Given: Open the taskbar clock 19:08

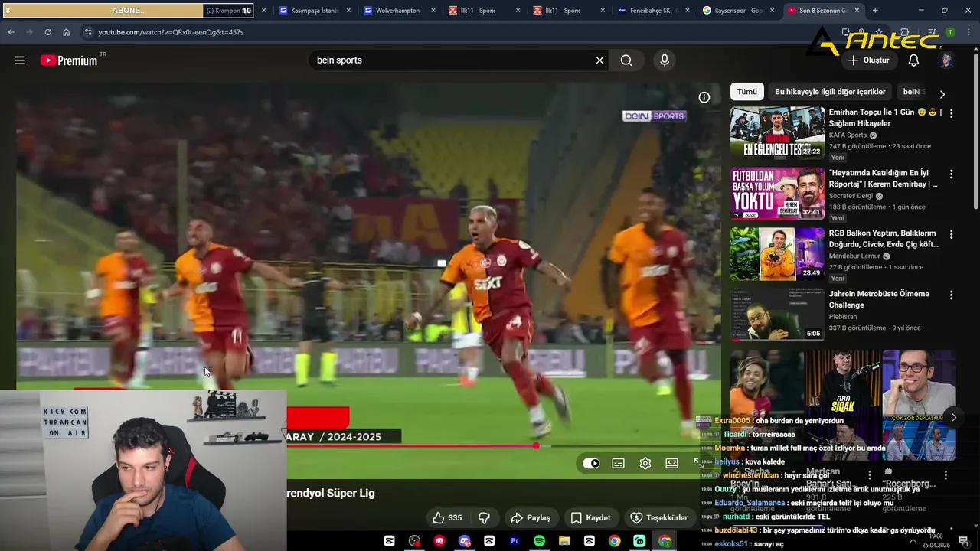Looking at the screenshot, I should coord(936,541).
